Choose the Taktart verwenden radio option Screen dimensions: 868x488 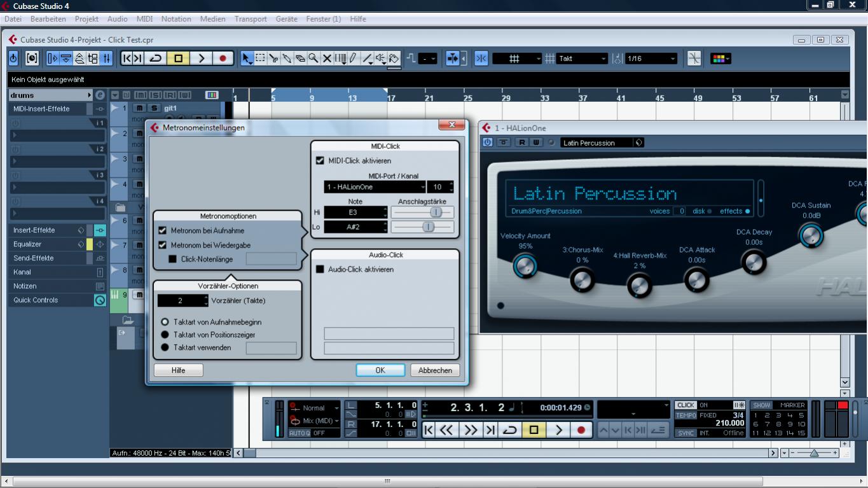coord(165,347)
